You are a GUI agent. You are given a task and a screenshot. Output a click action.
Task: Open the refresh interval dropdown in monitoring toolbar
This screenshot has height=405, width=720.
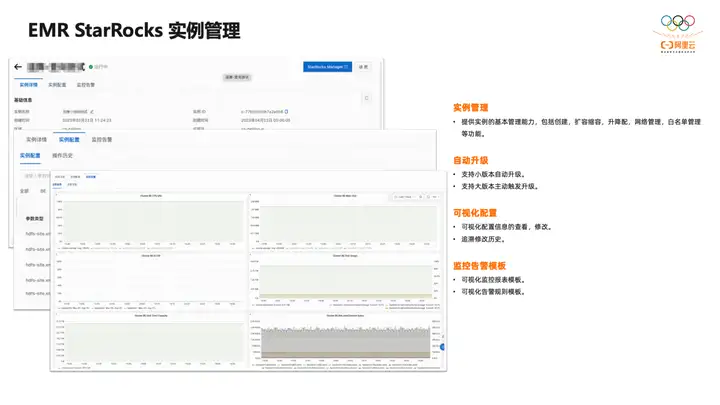tap(435, 197)
